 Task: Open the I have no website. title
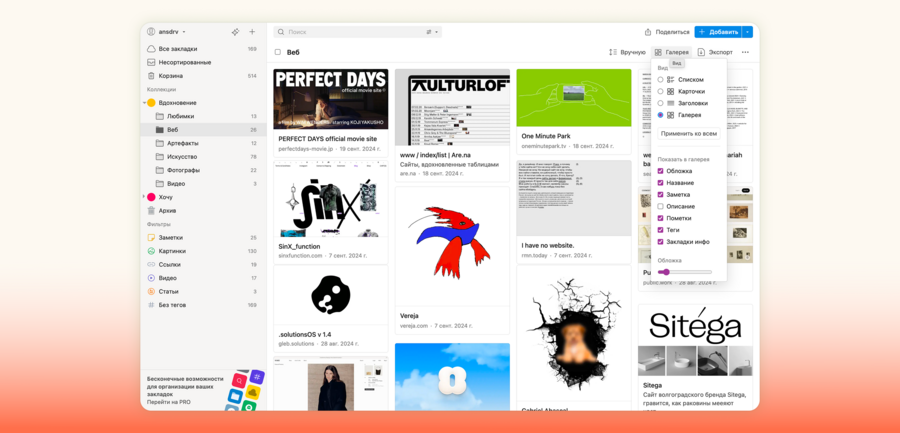tap(548, 245)
